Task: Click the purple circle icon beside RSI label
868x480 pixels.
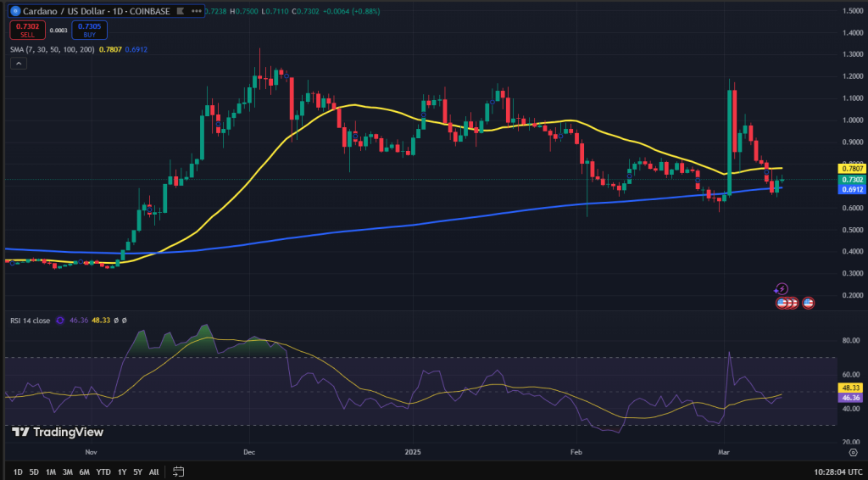Action: tap(60, 321)
